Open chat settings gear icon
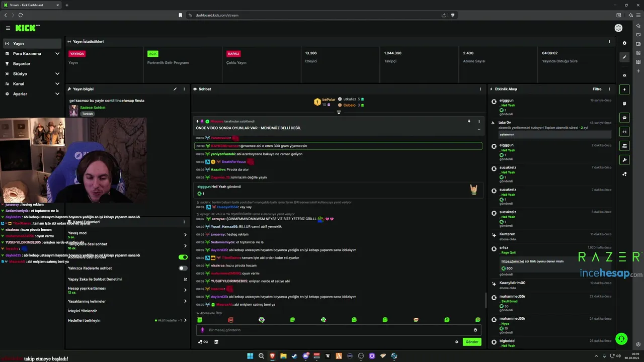 (457, 342)
